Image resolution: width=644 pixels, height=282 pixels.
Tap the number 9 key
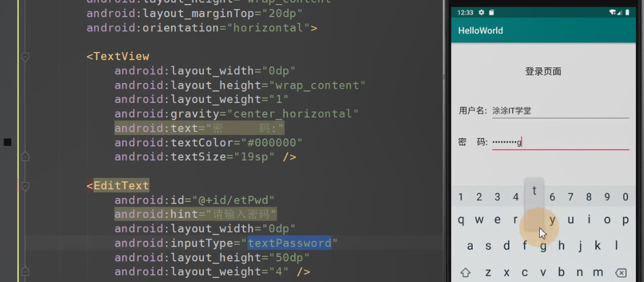607,197
